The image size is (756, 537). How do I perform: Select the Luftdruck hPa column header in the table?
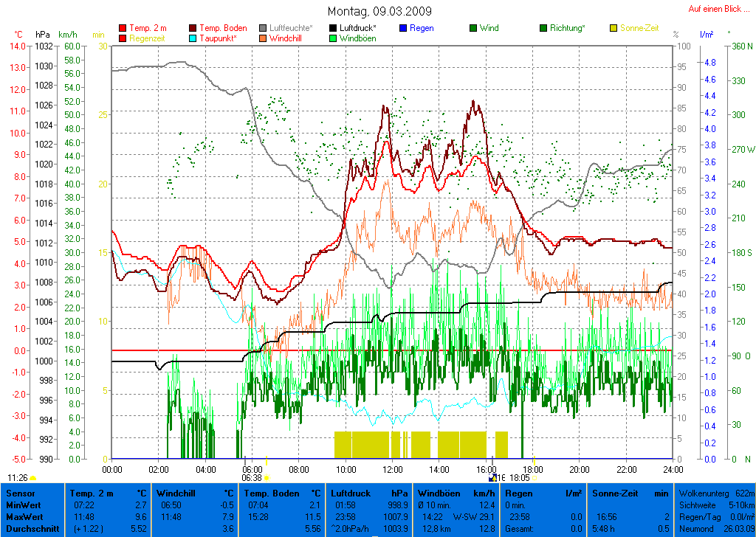pos(369,493)
